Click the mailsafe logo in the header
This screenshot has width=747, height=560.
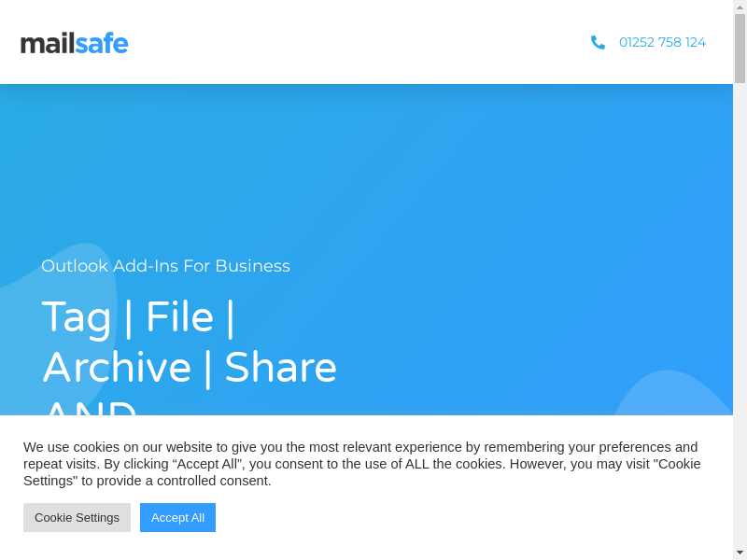(x=75, y=43)
